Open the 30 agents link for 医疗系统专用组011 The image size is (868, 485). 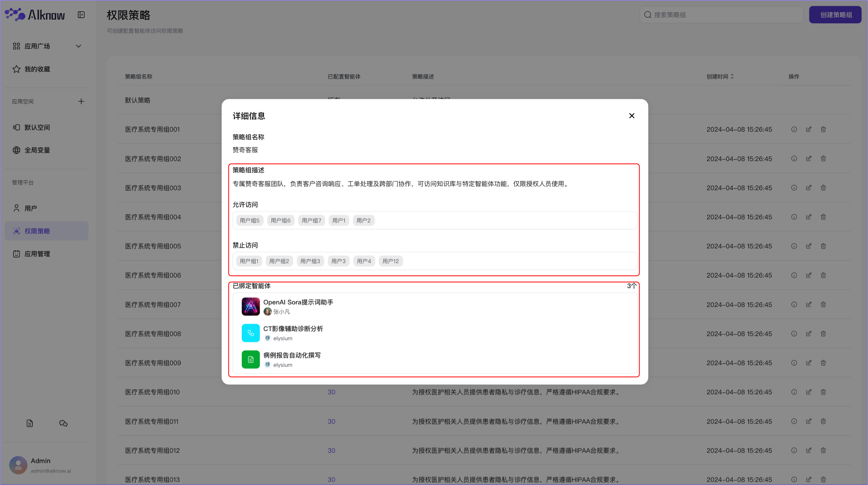pos(331,421)
